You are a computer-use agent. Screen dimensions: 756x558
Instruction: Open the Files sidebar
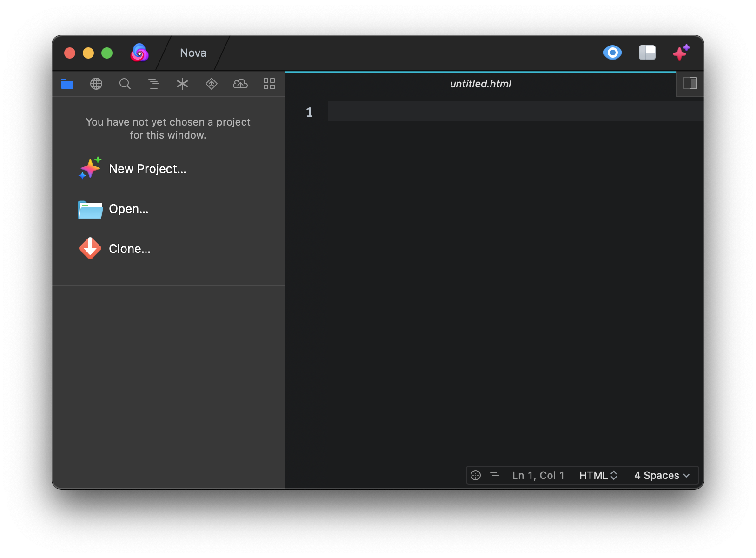(67, 84)
